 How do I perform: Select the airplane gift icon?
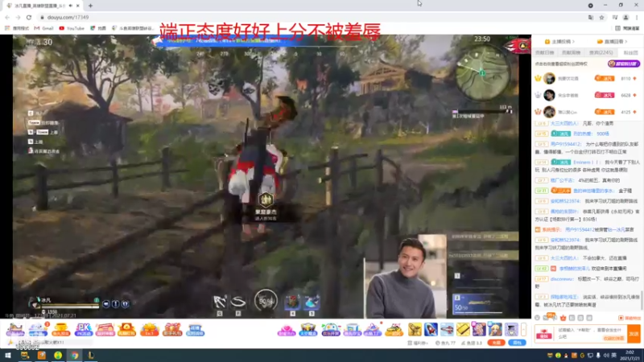447,329
